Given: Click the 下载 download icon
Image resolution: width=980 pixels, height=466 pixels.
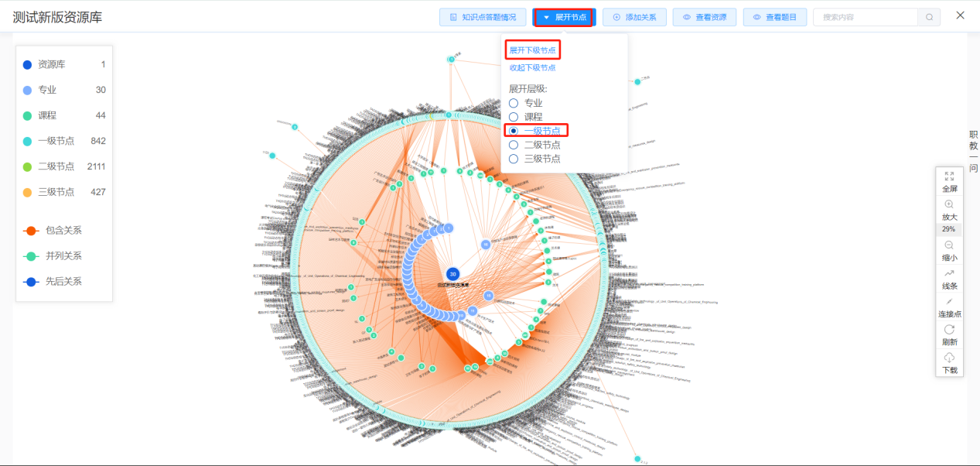Looking at the screenshot, I should 949,357.
